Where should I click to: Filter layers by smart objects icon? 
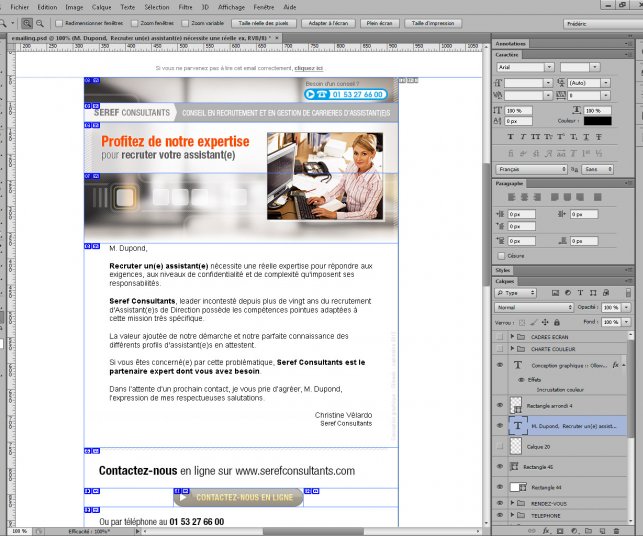(x=606, y=293)
